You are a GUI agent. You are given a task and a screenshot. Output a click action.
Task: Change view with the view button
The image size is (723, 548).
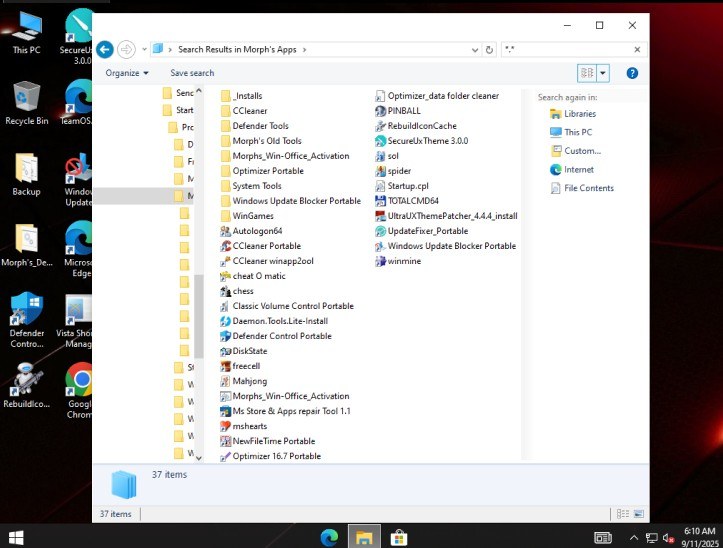tap(587, 73)
